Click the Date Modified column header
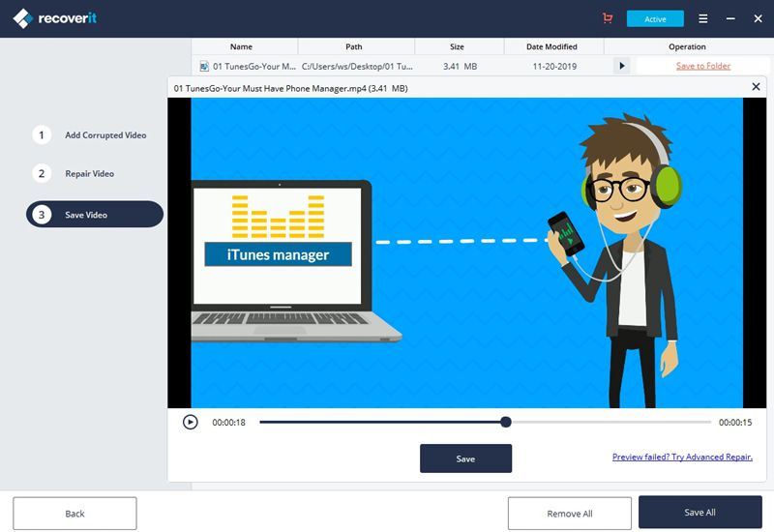 (551, 46)
